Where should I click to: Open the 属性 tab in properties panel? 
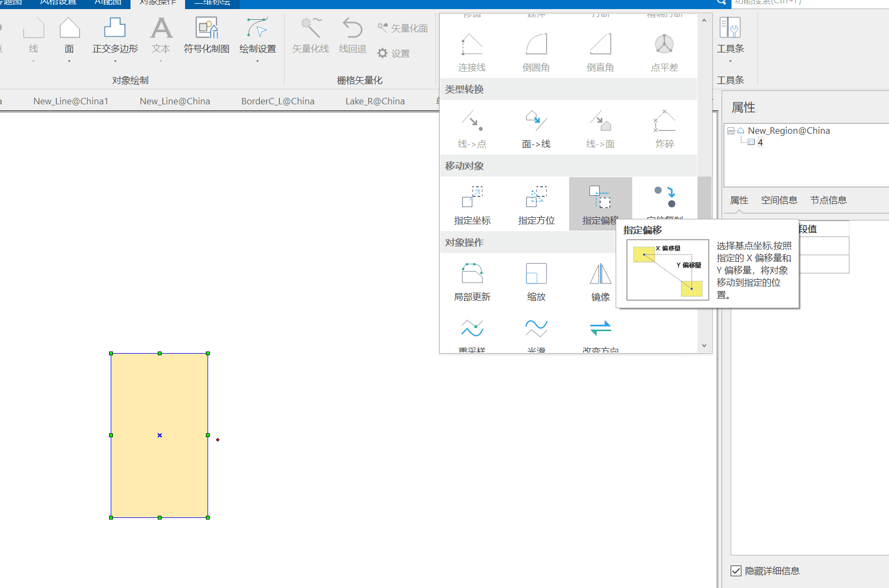(739, 200)
